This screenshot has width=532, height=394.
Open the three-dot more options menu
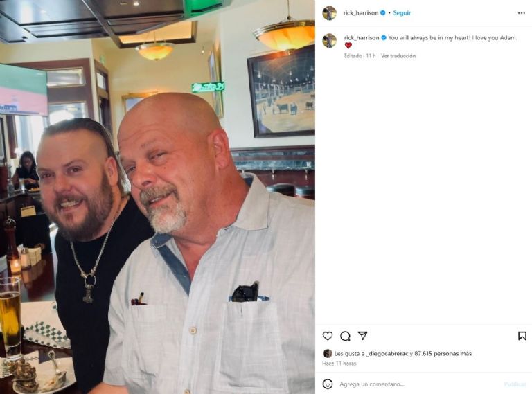pyautogui.click(x=522, y=13)
